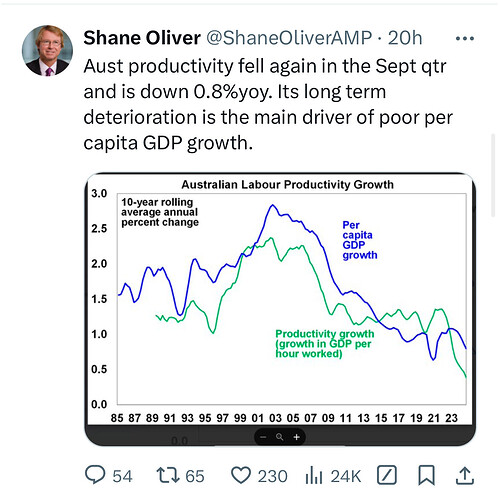Click the slashed square Grok icon
Screen dimensions: 499x500
(x=387, y=475)
